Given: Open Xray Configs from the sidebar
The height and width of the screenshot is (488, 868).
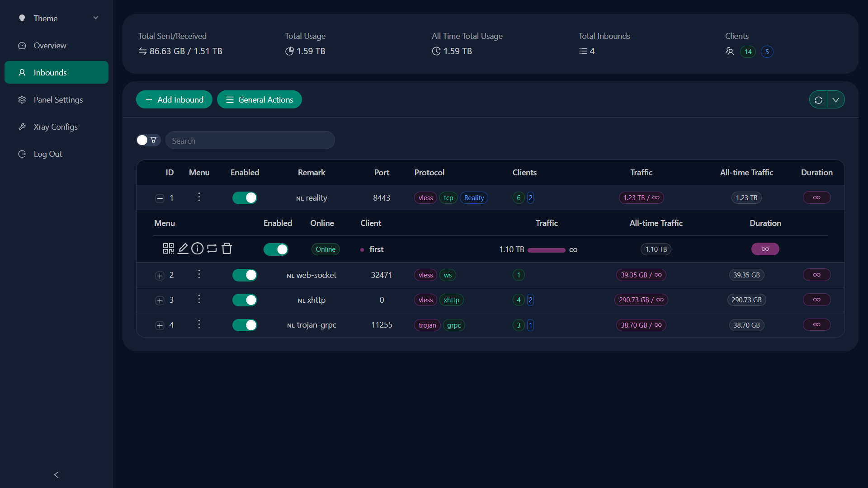Looking at the screenshot, I should (56, 127).
